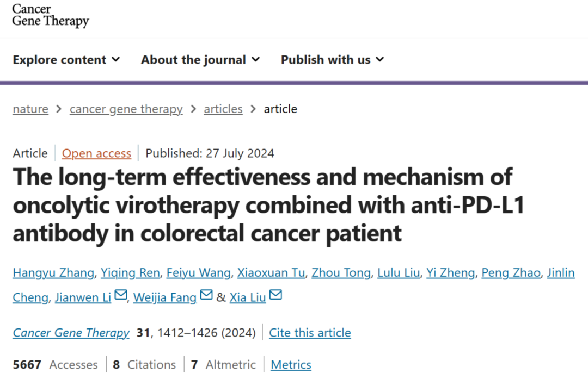Expand the About the journal chevron

point(256,60)
